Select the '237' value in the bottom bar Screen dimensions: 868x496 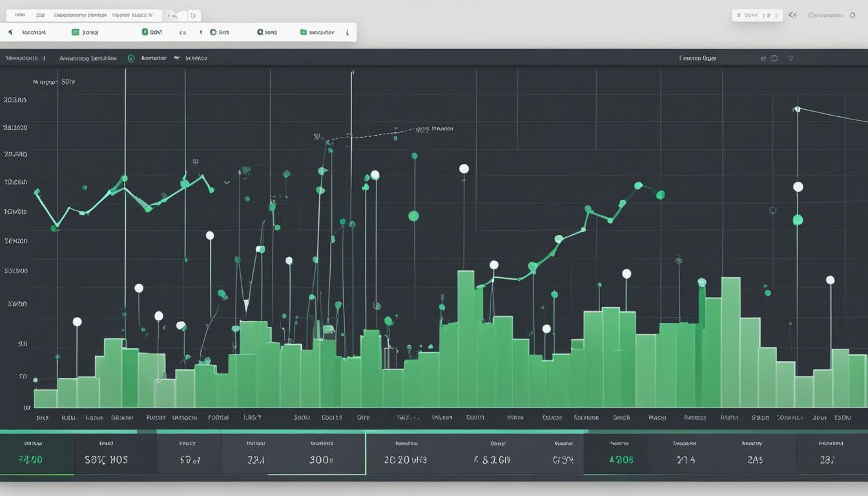pos(827,460)
